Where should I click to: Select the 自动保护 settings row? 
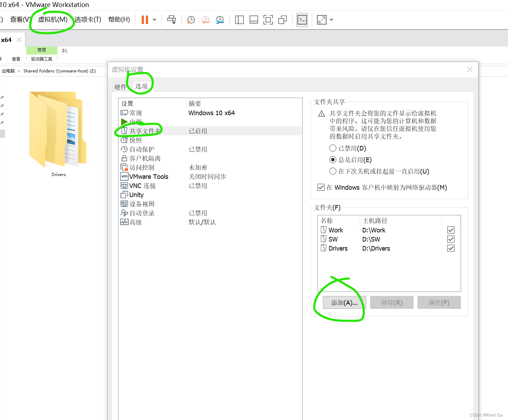pos(210,149)
